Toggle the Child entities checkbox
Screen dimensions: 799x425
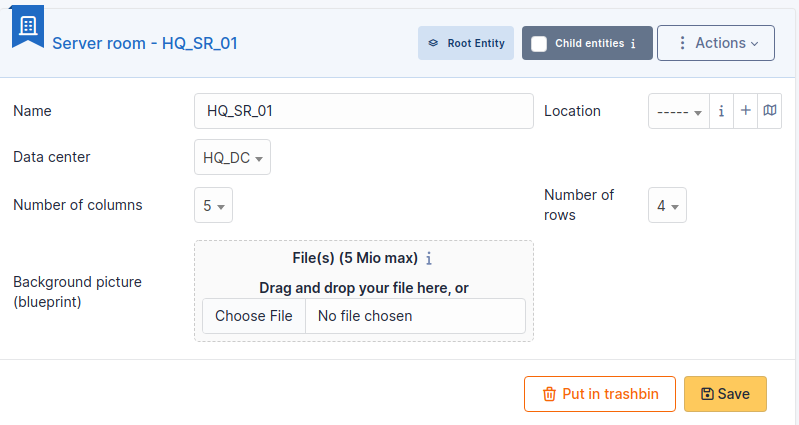pyautogui.click(x=539, y=43)
